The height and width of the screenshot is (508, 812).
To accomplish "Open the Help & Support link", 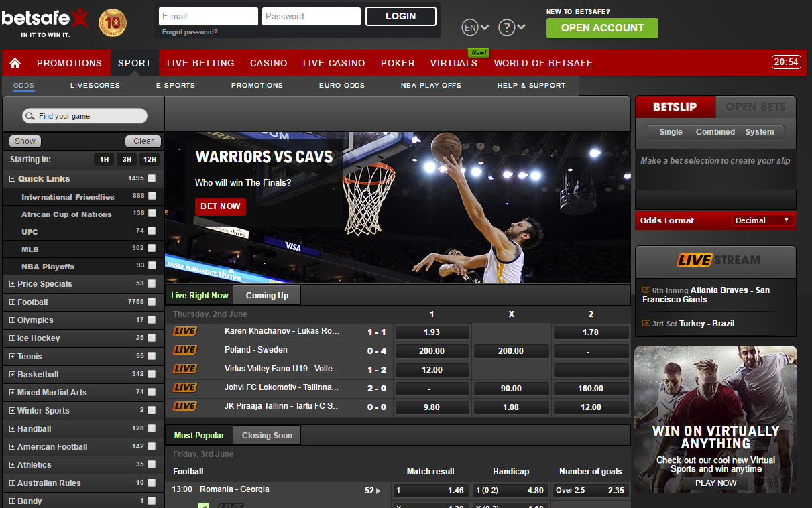I will click(x=532, y=86).
